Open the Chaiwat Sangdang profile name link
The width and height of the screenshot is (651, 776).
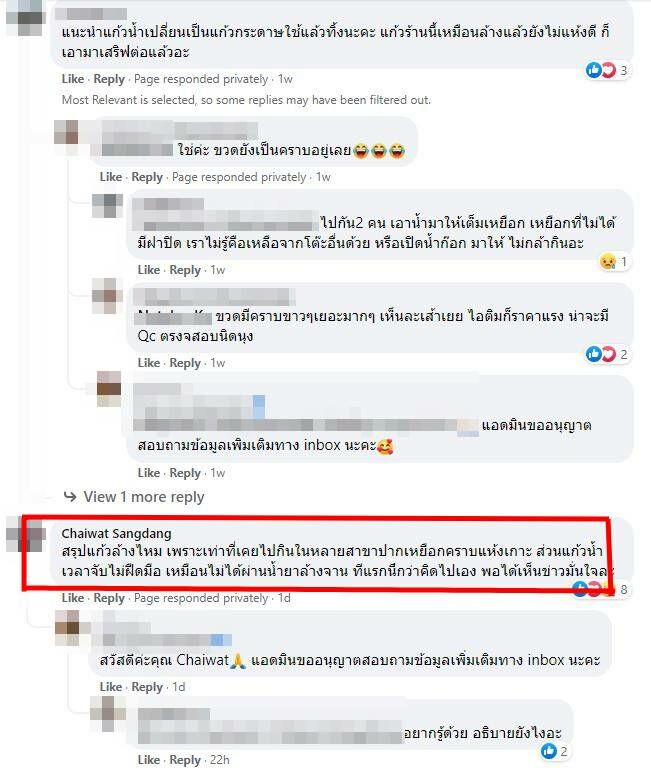[x=116, y=534]
